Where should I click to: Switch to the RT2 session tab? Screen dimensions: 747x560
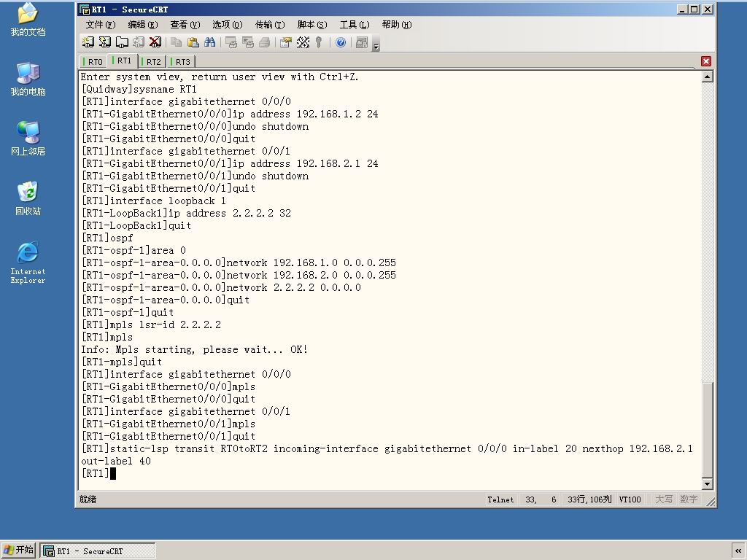[x=152, y=62]
